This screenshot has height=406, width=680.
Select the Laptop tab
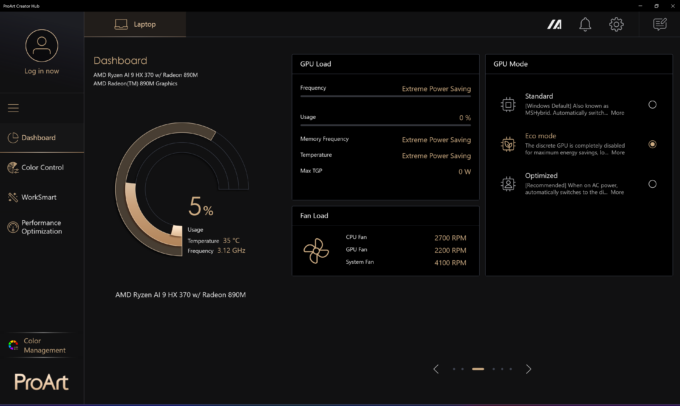pyautogui.click(x=135, y=24)
